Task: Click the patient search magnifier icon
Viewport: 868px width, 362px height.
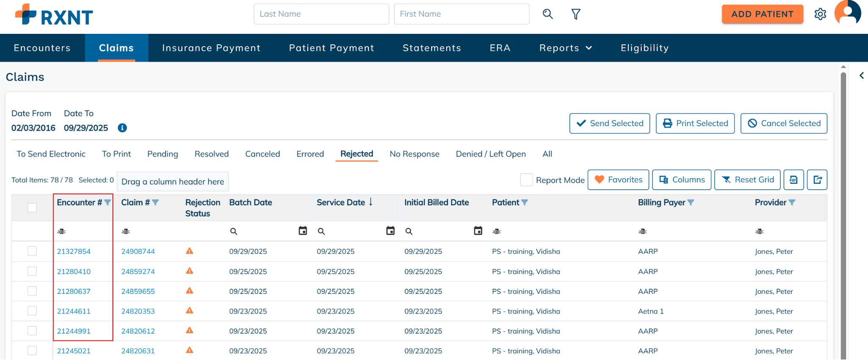Action: (x=548, y=14)
